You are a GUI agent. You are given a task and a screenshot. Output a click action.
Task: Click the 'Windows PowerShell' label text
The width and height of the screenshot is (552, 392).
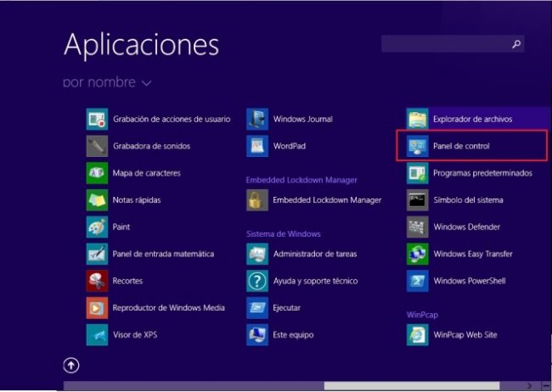click(470, 281)
